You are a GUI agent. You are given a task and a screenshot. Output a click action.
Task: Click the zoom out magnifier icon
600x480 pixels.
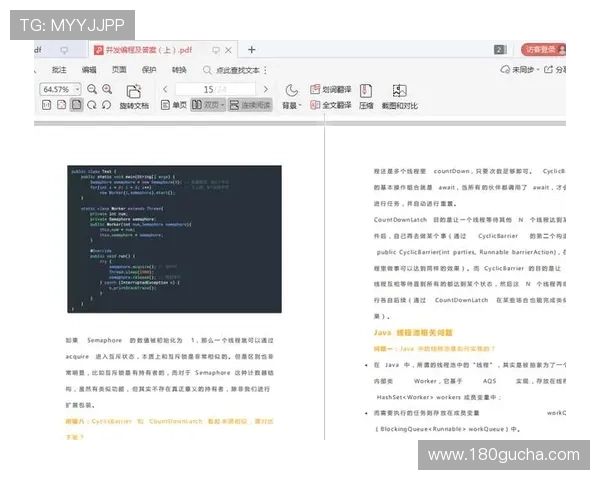pyautogui.click(x=92, y=89)
